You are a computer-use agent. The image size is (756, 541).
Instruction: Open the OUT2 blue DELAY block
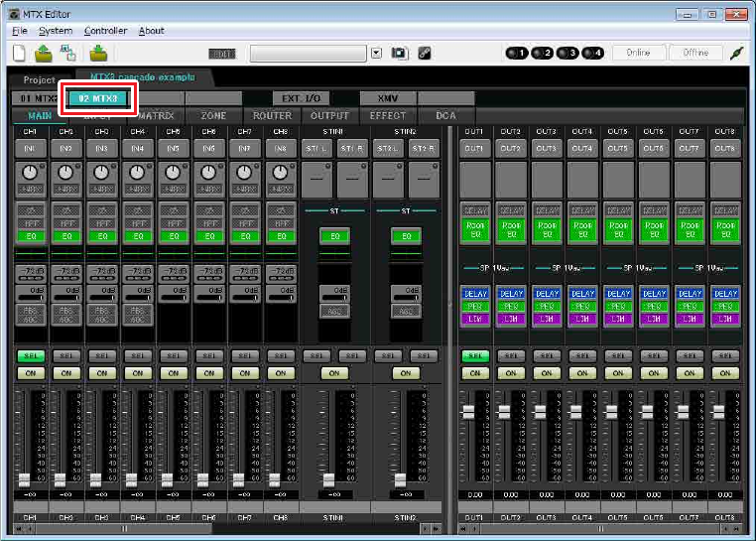coord(511,294)
